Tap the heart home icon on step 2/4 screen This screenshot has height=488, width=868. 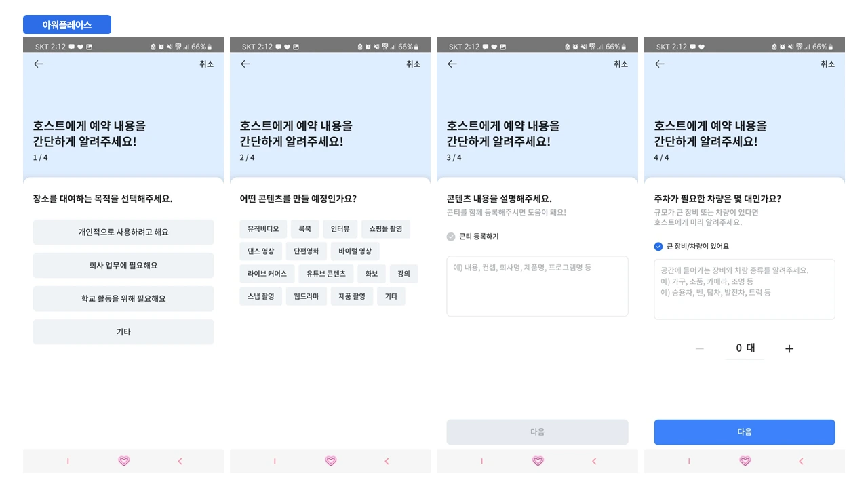(x=331, y=461)
